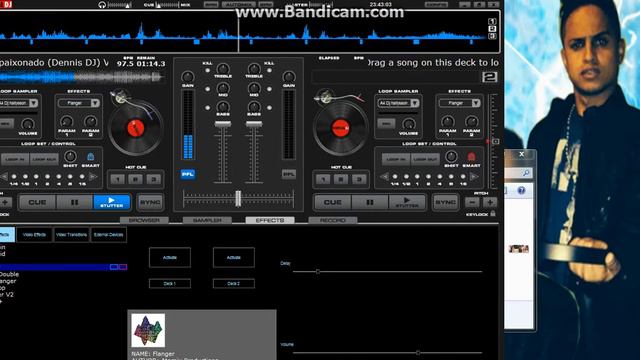
Task: Toggle bass kill on right mixer channel
Action: click(269, 108)
